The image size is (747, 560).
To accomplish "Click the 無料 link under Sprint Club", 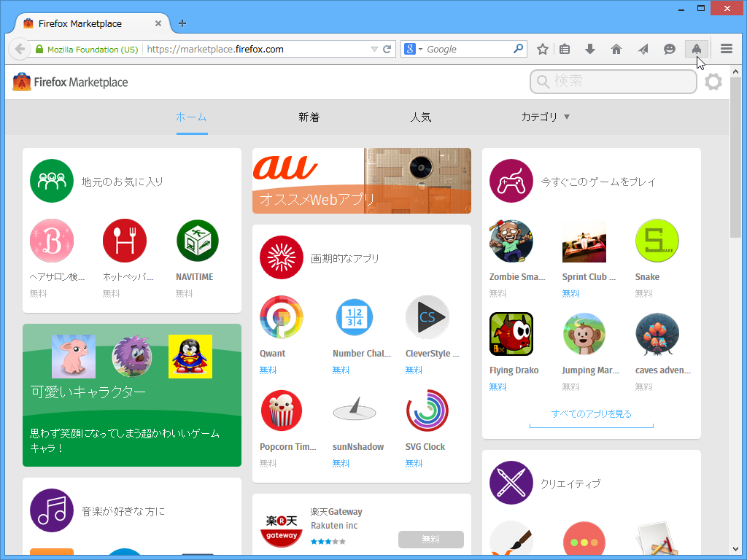I will coord(570,293).
